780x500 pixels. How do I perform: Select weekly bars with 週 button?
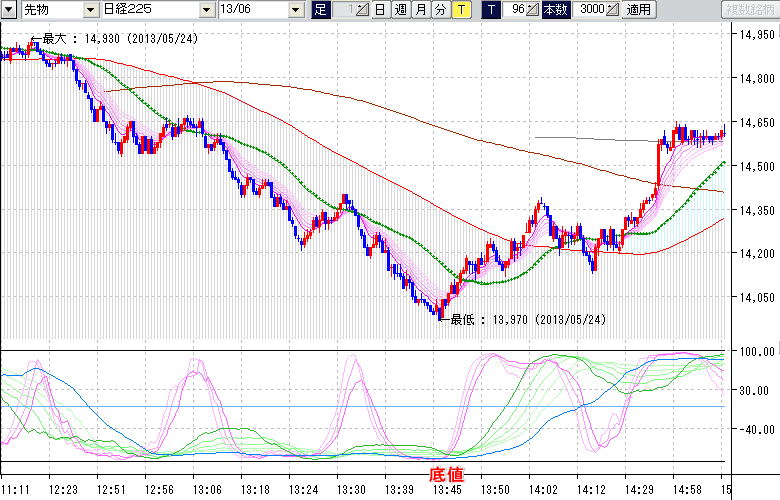(400, 9)
